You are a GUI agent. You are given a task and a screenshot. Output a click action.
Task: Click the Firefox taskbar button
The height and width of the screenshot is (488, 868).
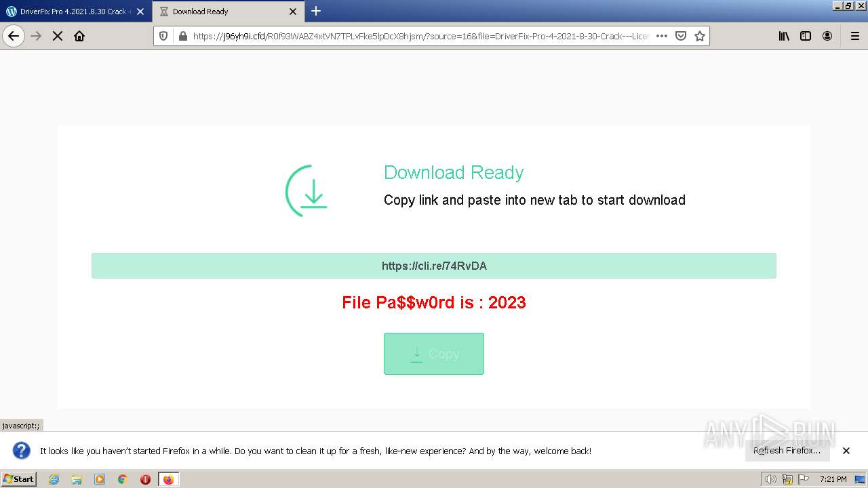168,479
